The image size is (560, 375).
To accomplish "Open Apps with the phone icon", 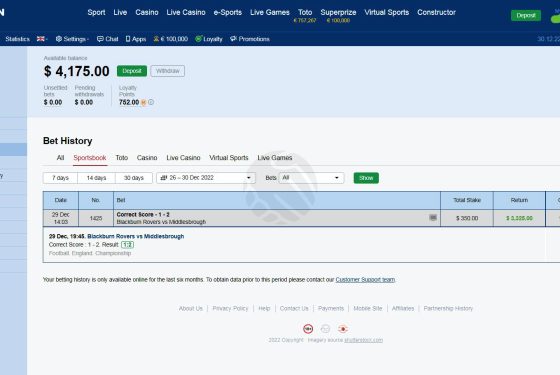I will pos(136,39).
